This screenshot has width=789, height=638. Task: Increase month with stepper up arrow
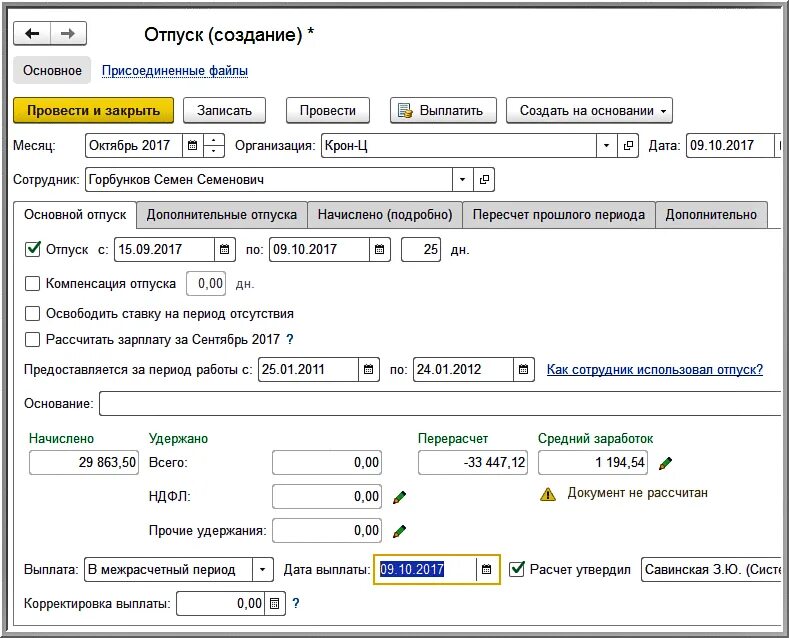coord(214,140)
